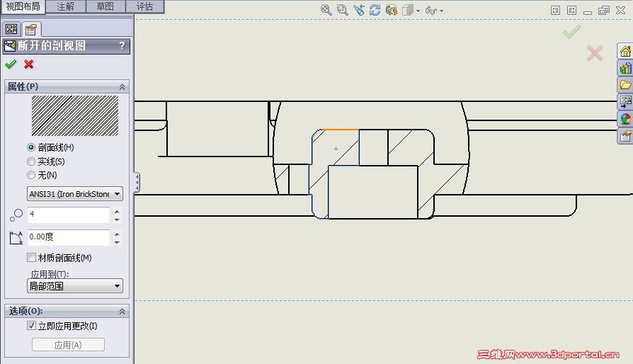
Task: Switch to FeatureManager design tree tab icon
Action: click(12, 29)
